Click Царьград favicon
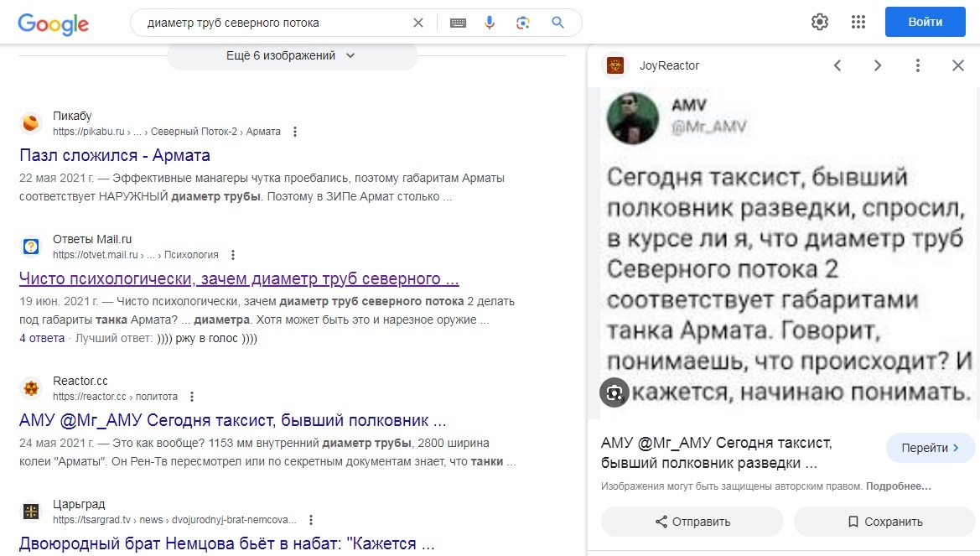The image size is (980, 556). [31, 512]
